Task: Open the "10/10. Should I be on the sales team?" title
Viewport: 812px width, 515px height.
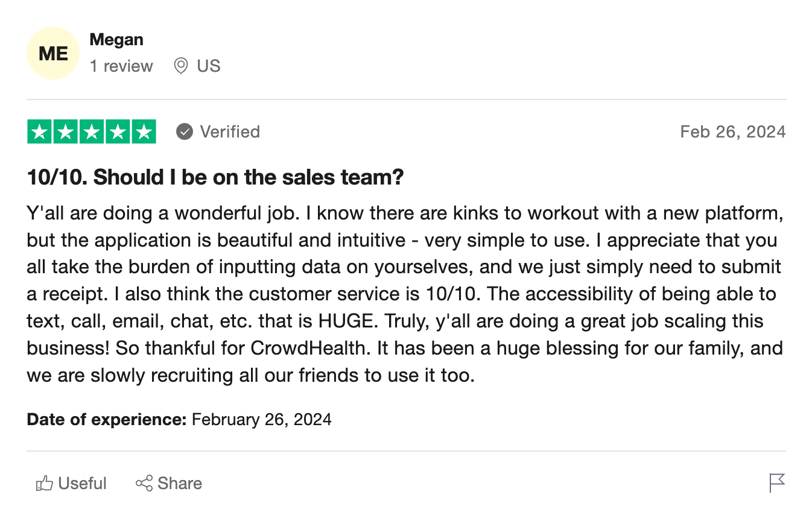Action: pyautogui.click(x=215, y=177)
